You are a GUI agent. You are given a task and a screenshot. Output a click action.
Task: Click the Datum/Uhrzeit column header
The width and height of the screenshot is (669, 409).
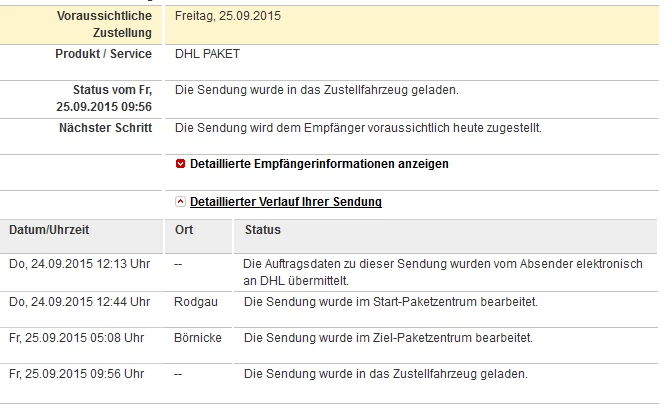[49, 230]
